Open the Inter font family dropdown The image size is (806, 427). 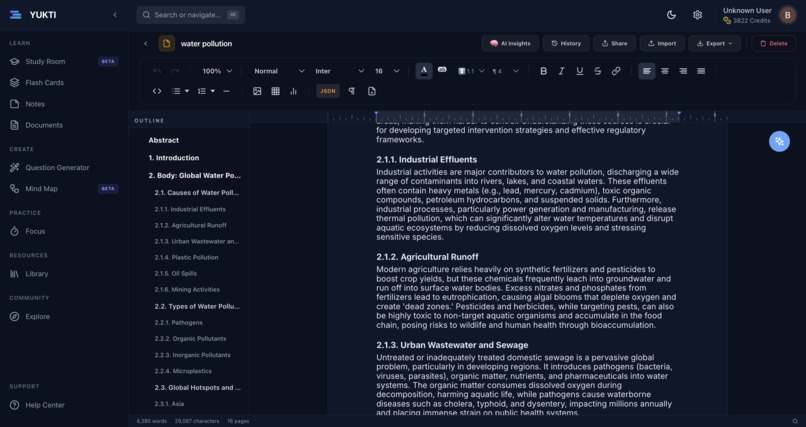pyautogui.click(x=339, y=71)
